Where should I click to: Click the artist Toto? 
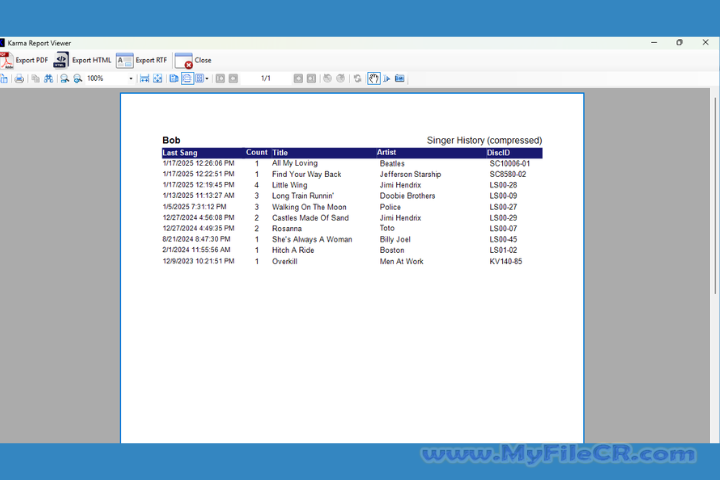pyautogui.click(x=387, y=228)
